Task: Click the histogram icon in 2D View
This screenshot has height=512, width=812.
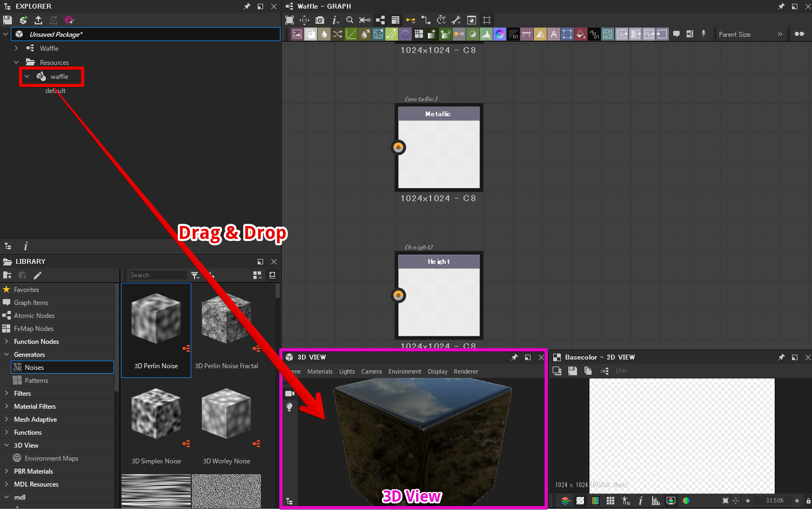Action: click(x=655, y=501)
